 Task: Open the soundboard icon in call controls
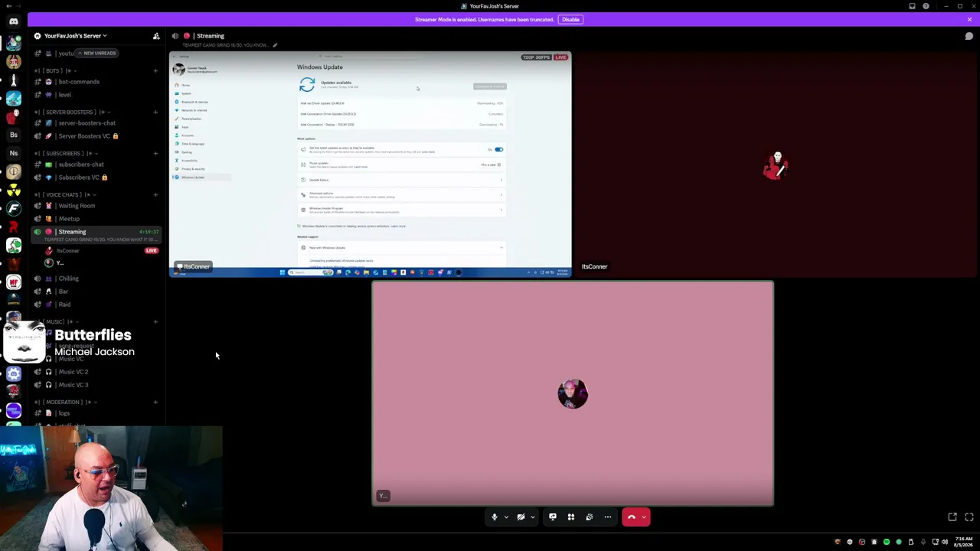point(590,517)
